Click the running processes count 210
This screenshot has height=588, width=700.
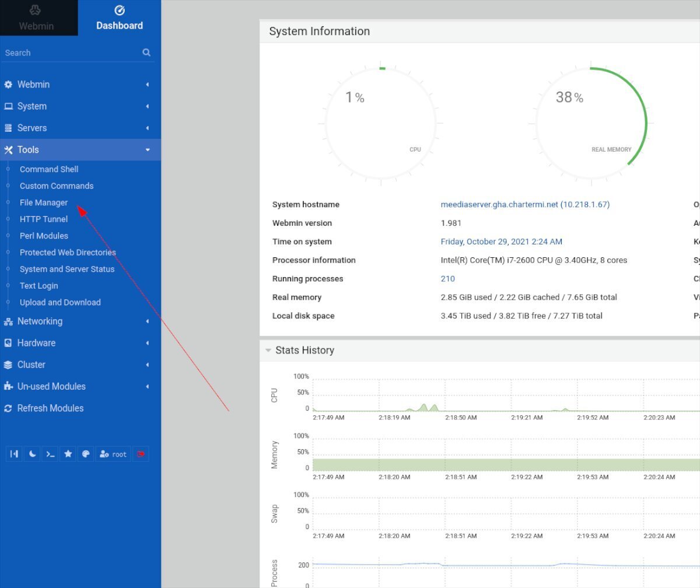coord(447,279)
